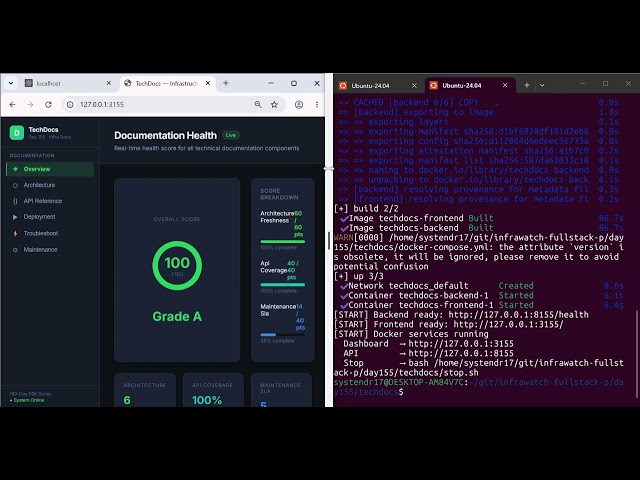Close the TechDocs browser tab
640x480 pixels.
click(208, 83)
